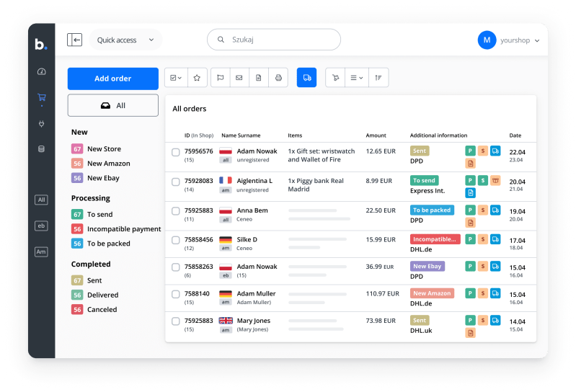Image resolution: width=576 pixels, height=392 pixels.
Task: Tick the checkbox for order 75858456
Action: pyautogui.click(x=176, y=240)
